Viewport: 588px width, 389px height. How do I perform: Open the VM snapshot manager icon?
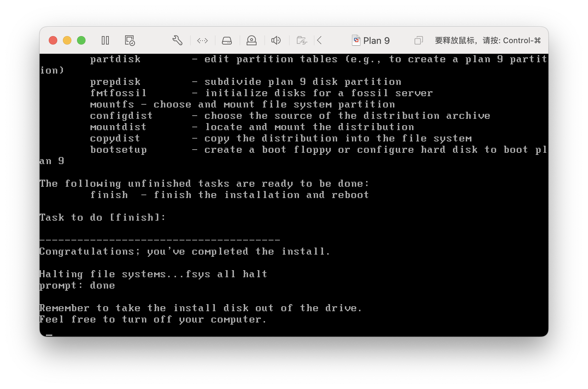tap(130, 40)
